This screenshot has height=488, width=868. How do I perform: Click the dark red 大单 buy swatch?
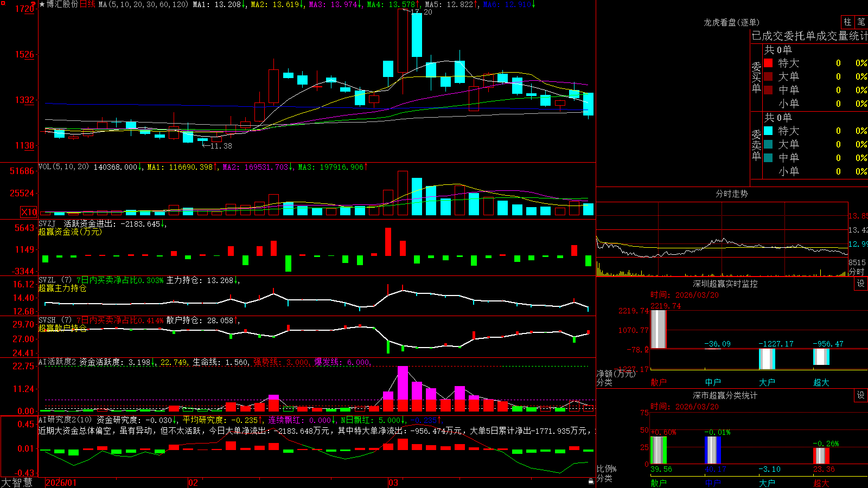tap(768, 76)
